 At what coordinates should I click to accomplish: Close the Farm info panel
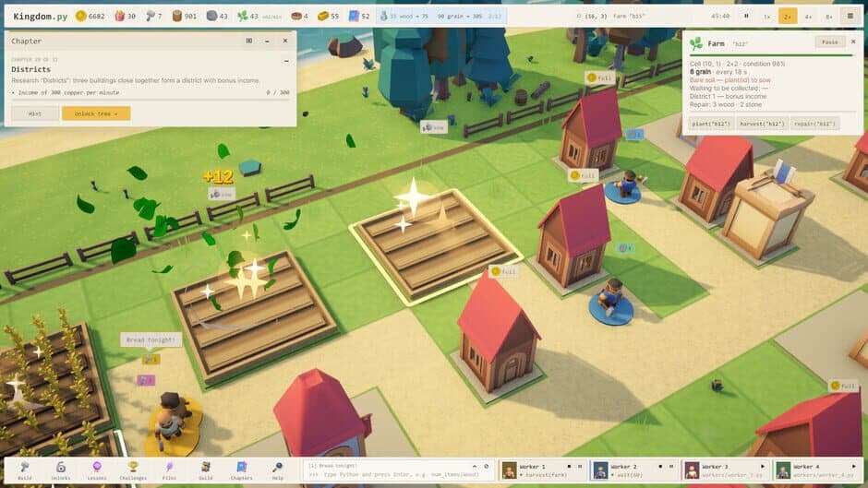(853, 42)
